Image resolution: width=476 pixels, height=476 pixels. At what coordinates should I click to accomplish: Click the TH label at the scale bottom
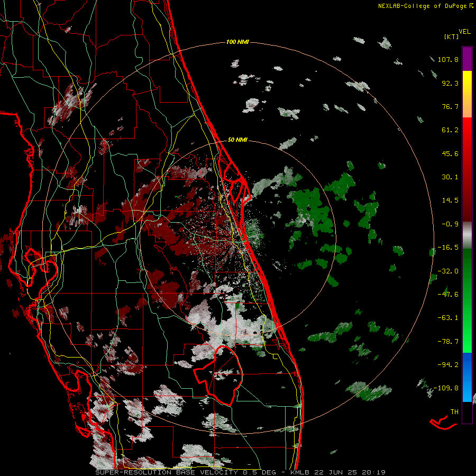pyautogui.click(x=454, y=412)
